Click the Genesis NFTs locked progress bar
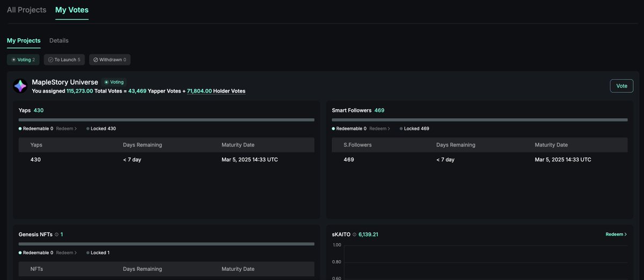Image resolution: width=644 pixels, height=280 pixels. pos(166,244)
